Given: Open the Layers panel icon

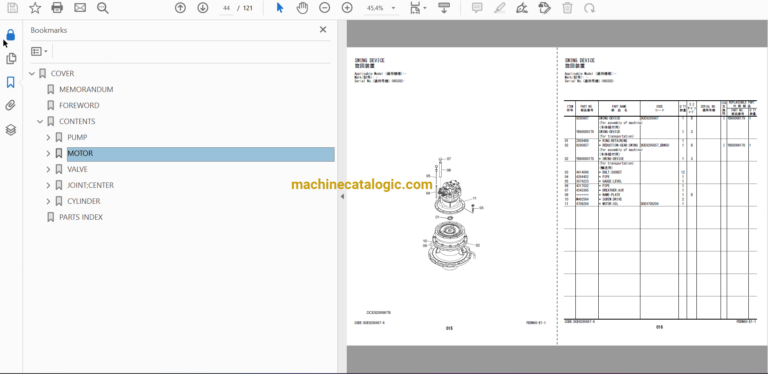Looking at the screenshot, I should [11, 130].
